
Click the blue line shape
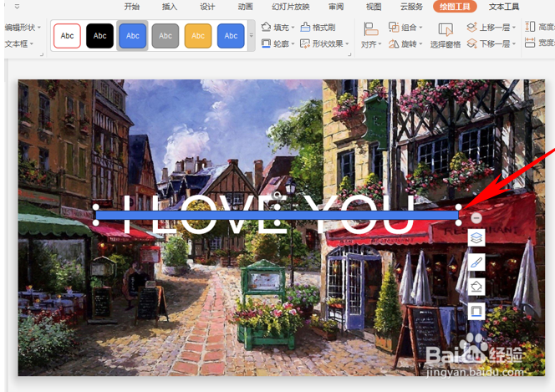(277, 215)
